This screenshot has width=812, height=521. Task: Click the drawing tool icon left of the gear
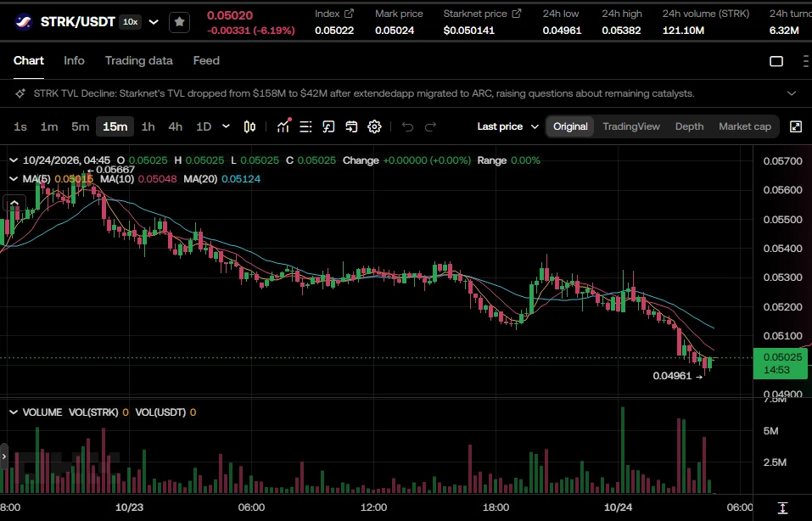(351, 126)
